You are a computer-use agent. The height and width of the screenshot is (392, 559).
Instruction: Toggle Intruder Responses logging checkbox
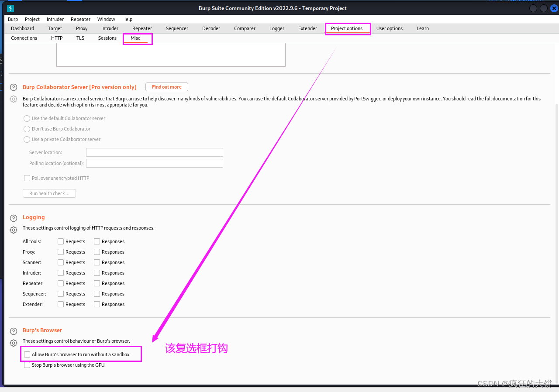[x=97, y=273]
